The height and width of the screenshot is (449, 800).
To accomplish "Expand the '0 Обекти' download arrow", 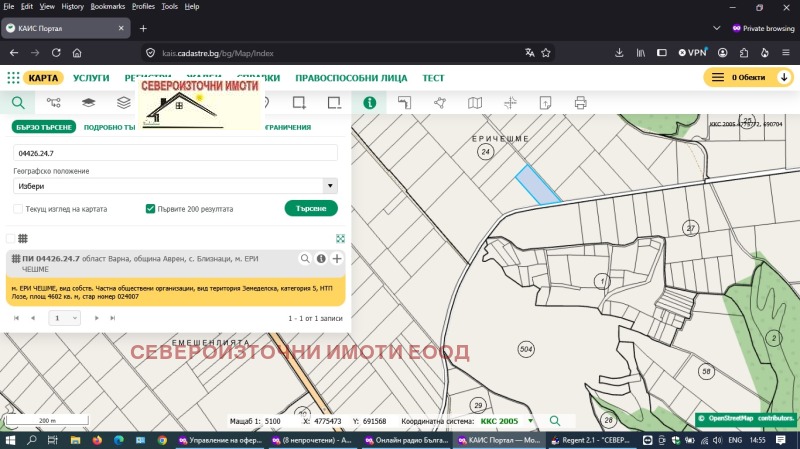I will (x=784, y=78).
